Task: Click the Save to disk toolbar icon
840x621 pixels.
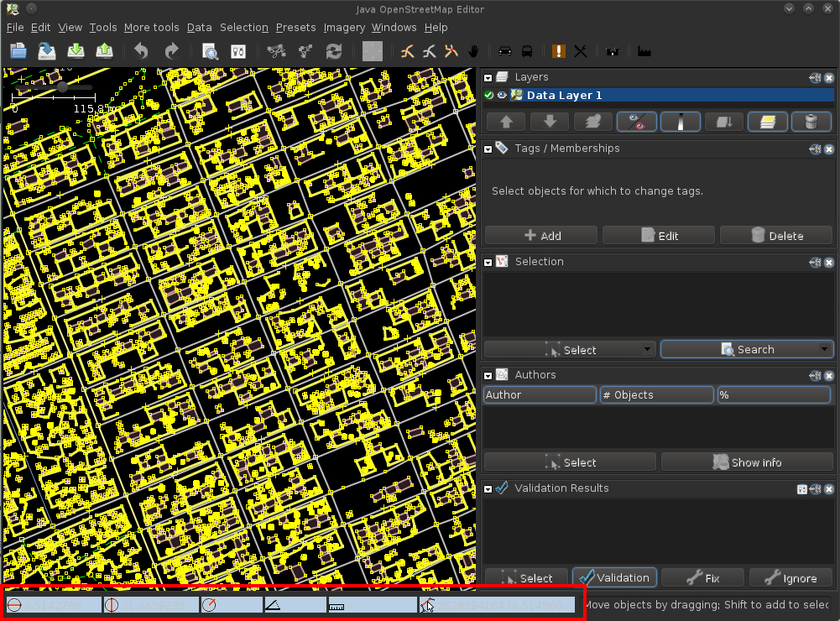Action: pos(47,51)
